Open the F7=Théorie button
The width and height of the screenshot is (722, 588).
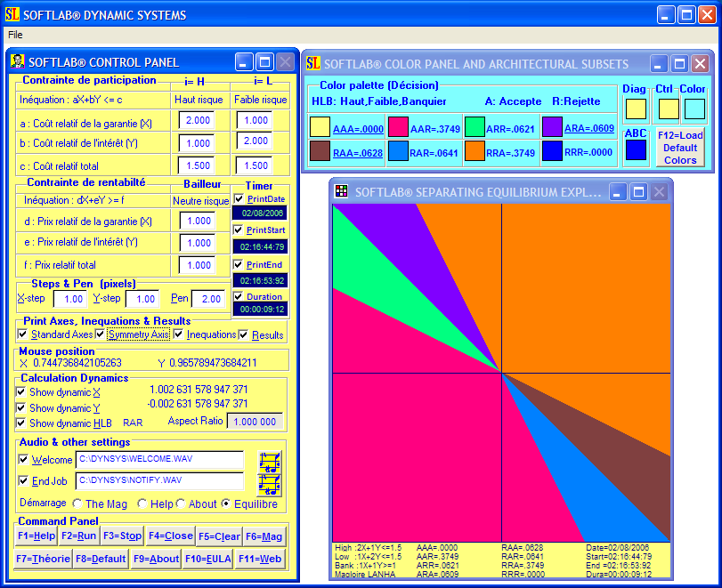point(43,559)
